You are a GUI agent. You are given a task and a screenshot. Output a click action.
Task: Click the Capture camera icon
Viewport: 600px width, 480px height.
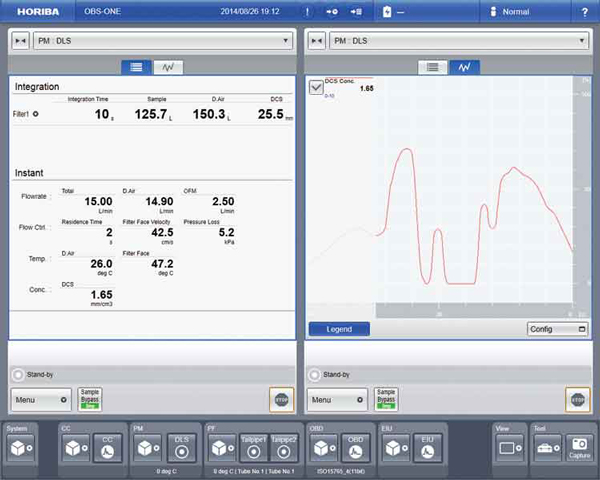(577, 448)
